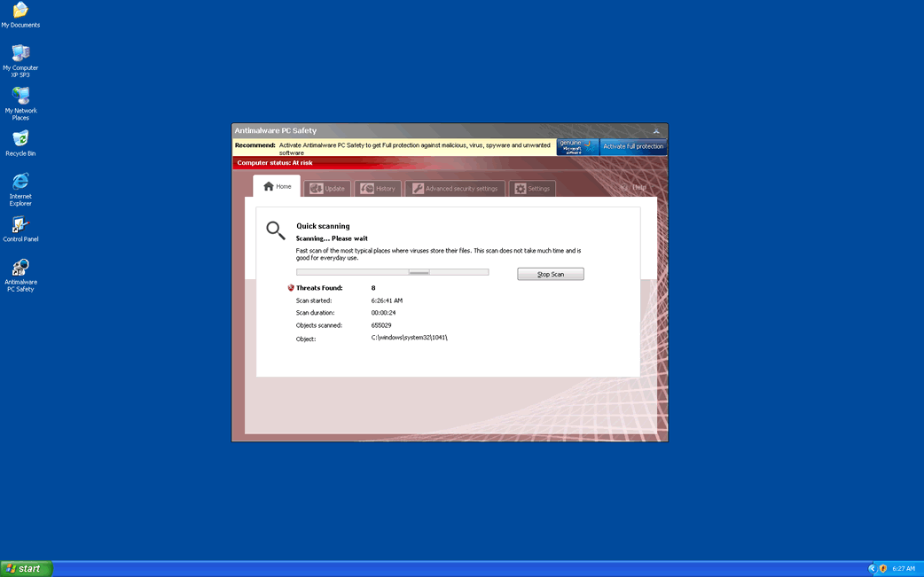
Task: Open My Computer XP SP3 icon
Action: click(20, 53)
